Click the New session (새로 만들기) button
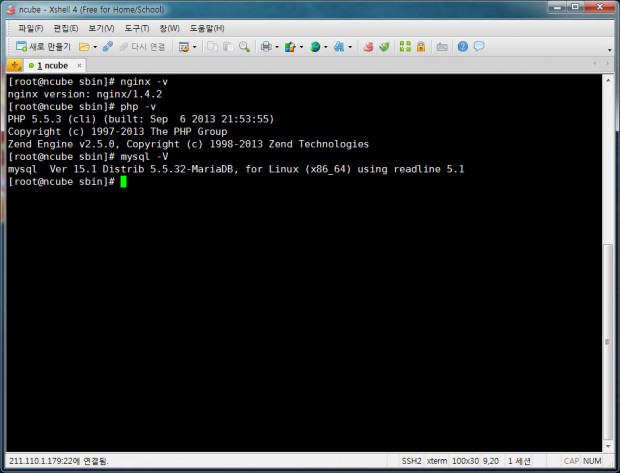Image resolution: width=620 pixels, height=473 pixels. click(42, 47)
